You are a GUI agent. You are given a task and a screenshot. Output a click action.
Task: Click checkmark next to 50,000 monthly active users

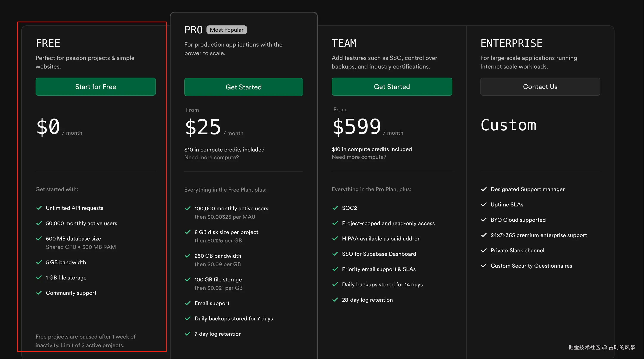coord(39,223)
